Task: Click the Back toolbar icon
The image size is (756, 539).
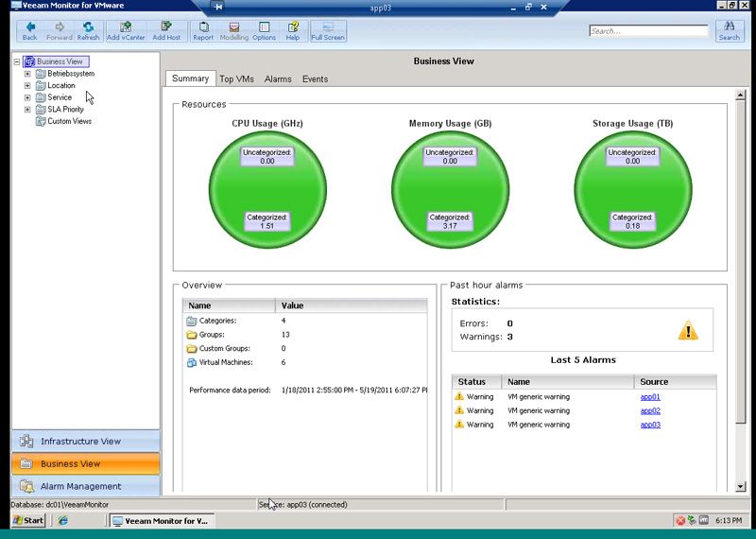Action: (x=30, y=31)
